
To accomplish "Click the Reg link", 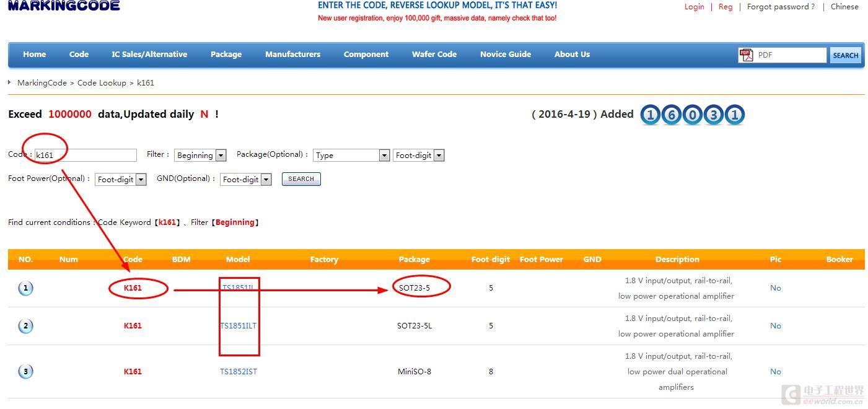I will pyautogui.click(x=726, y=7).
